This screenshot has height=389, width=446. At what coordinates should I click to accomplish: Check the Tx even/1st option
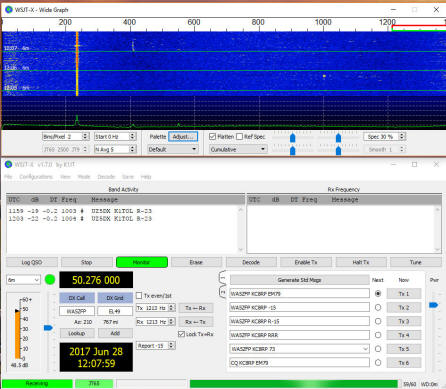(139, 296)
